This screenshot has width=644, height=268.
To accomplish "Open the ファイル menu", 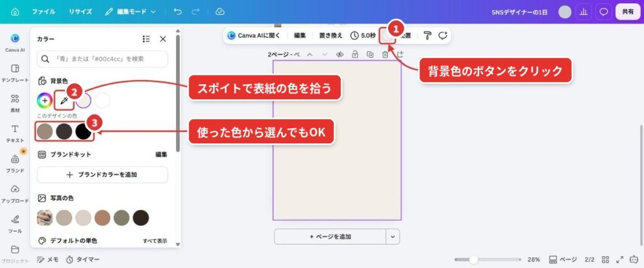I will tap(43, 12).
